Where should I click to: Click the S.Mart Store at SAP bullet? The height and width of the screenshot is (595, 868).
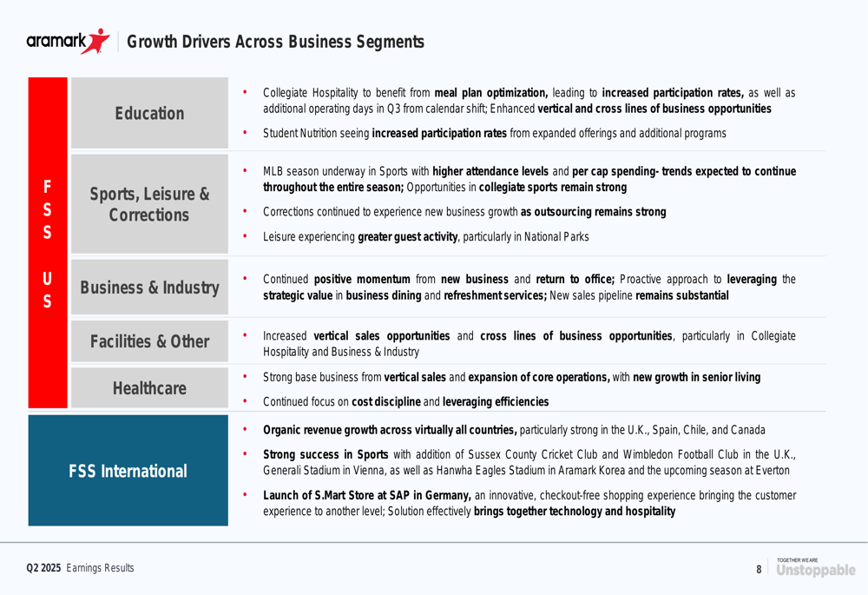click(529, 503)
